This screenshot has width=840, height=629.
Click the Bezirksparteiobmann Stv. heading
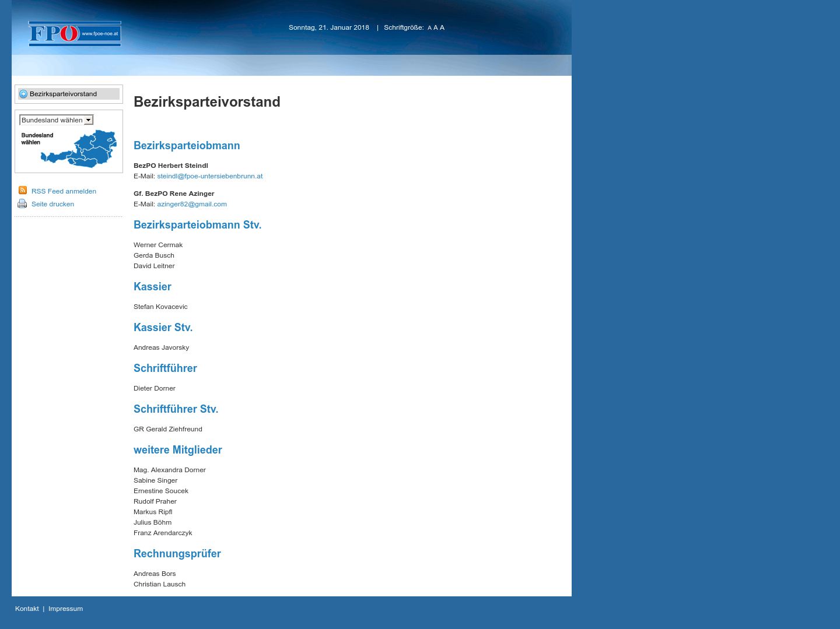coord(197,225)
